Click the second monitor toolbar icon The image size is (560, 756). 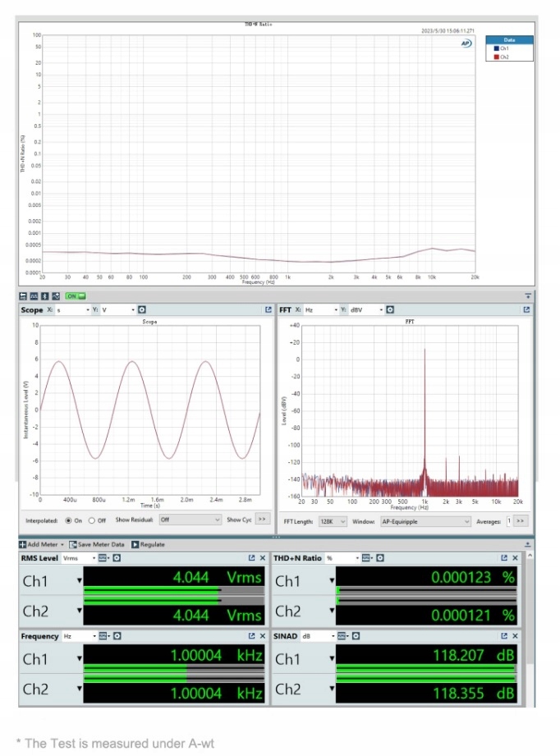coord(34,296)
